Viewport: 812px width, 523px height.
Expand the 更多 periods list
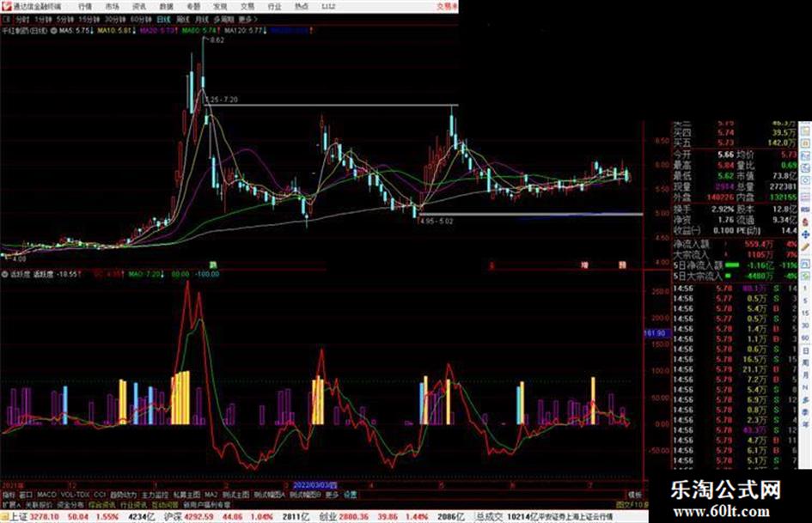[248, 19]
